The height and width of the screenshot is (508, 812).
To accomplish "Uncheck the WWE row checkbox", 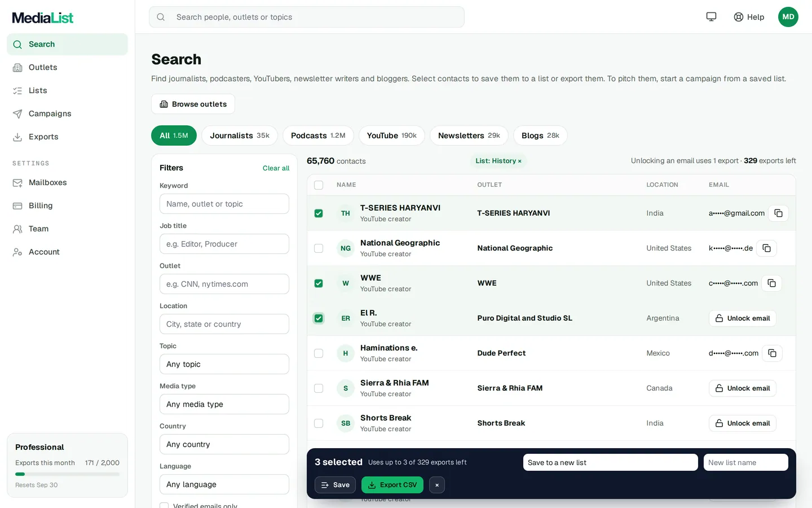I will (x=319, y=283).
